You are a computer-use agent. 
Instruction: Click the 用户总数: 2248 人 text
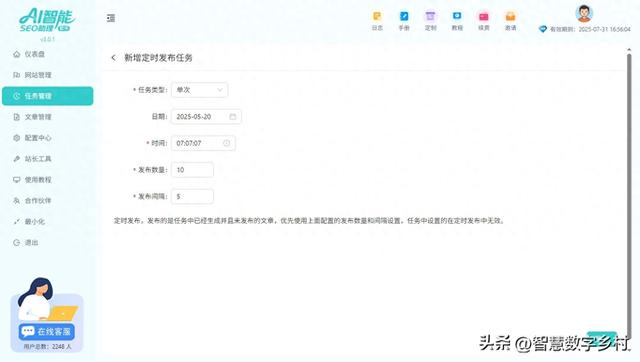tap(47, 346)
